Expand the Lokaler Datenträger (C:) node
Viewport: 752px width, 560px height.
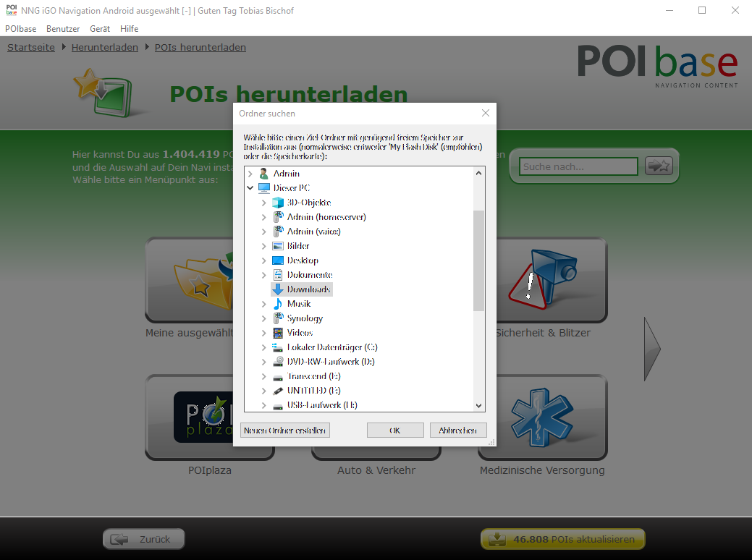click(x=264, y=347)
